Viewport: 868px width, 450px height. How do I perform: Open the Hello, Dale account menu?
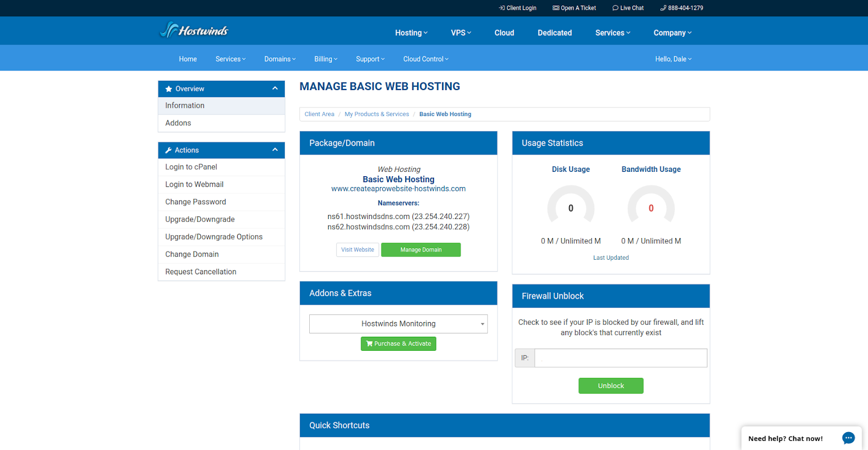click(x=673, y=59)
